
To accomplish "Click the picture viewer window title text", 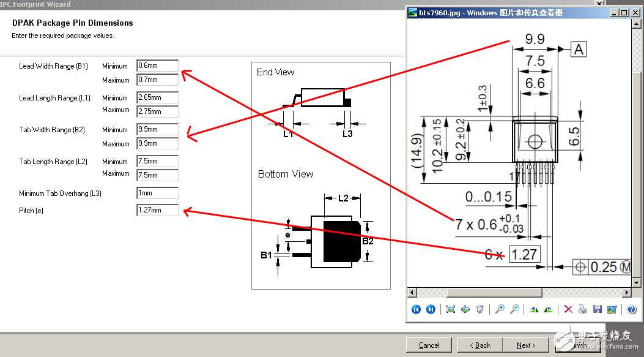I will (491, 13).
